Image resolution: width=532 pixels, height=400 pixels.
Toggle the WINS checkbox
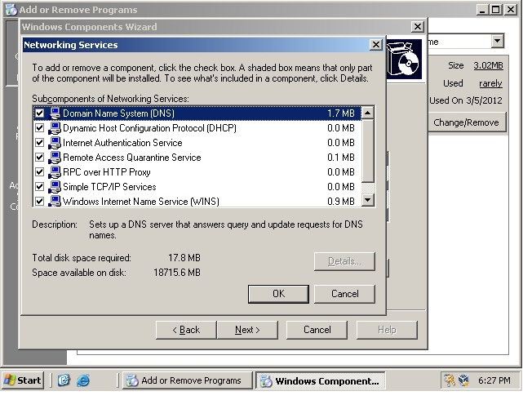pyautogui.click(x=40, y=202)
